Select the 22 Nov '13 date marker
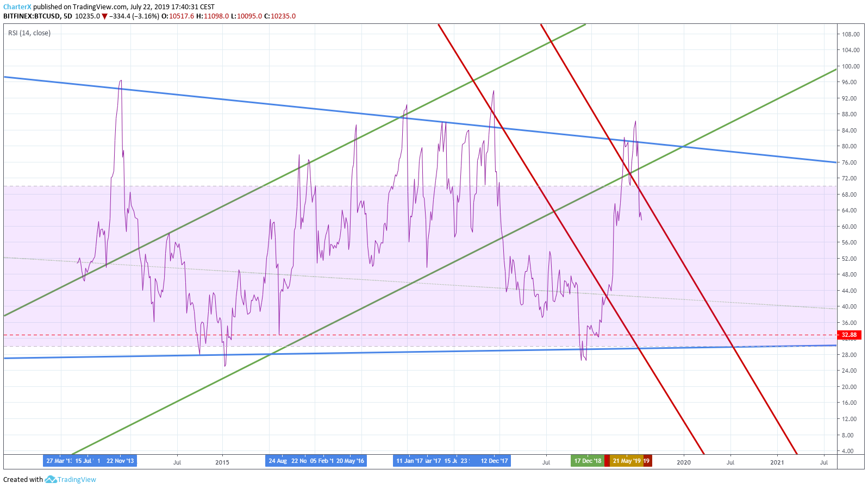 pyautogui.click(x=120, y=461)
